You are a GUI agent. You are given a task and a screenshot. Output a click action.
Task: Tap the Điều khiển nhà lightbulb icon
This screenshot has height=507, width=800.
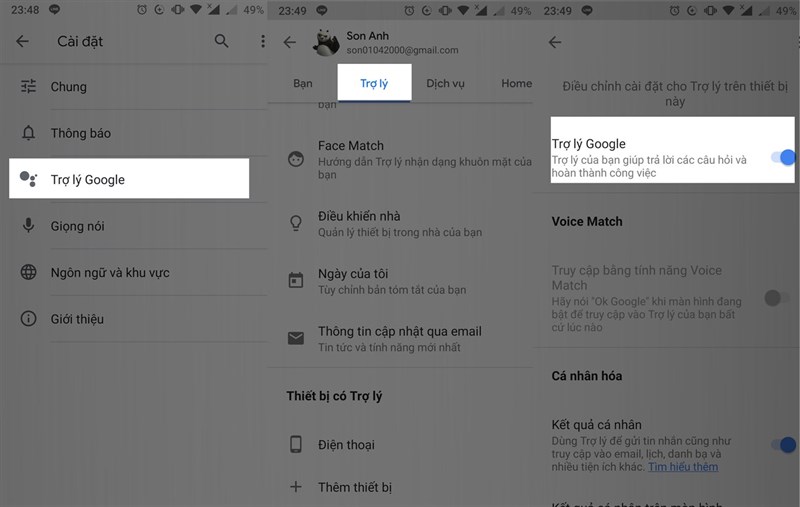[x=296, y=223]
